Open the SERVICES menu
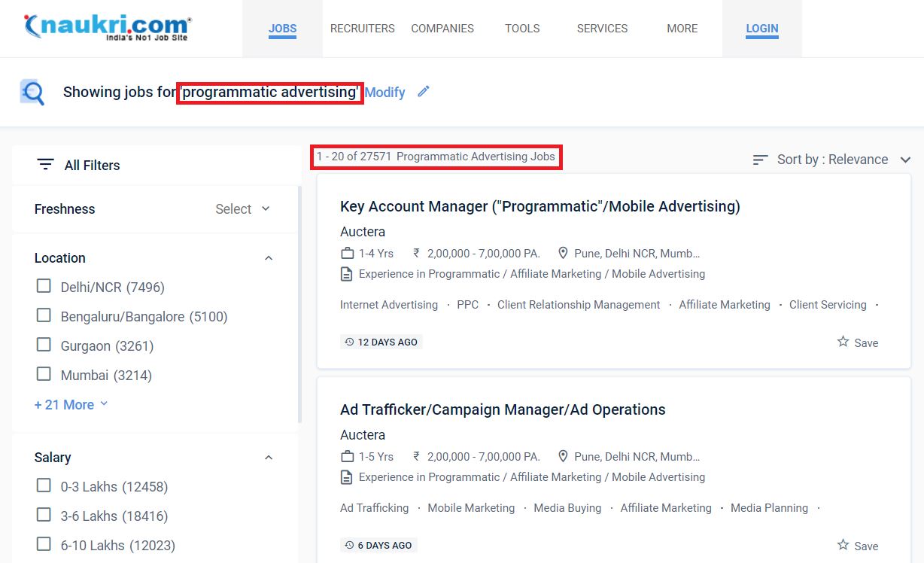This screenshot has width=924, height=563. click(602, 29)
